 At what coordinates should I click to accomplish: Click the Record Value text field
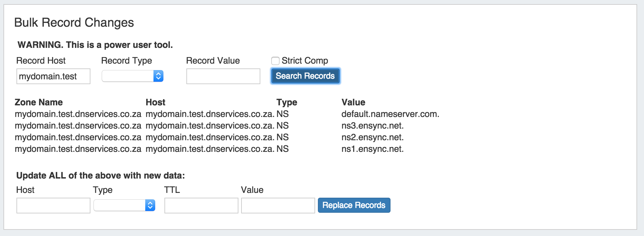(x=223, y=76)
